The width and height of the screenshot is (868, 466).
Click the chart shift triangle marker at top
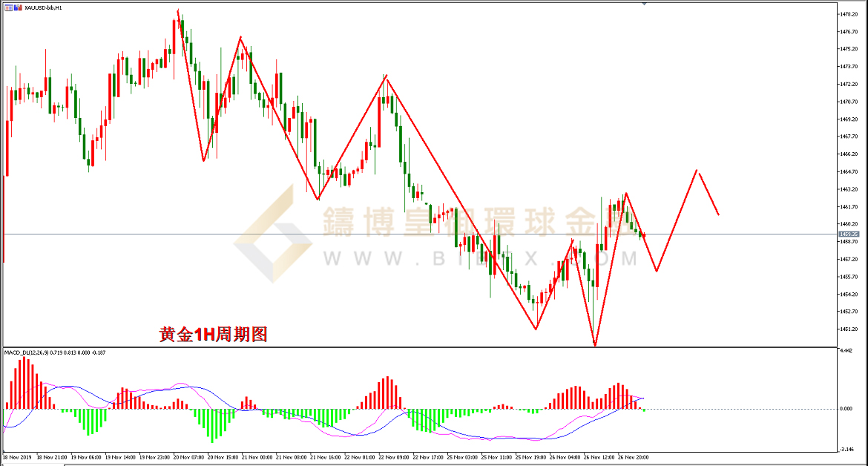point(643,4)
